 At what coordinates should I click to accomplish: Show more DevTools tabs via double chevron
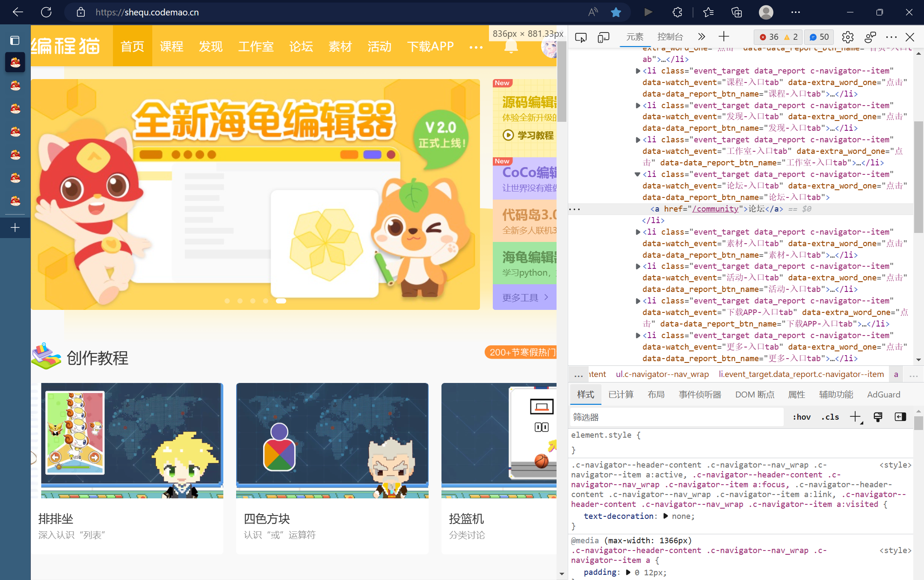point(702,37)
